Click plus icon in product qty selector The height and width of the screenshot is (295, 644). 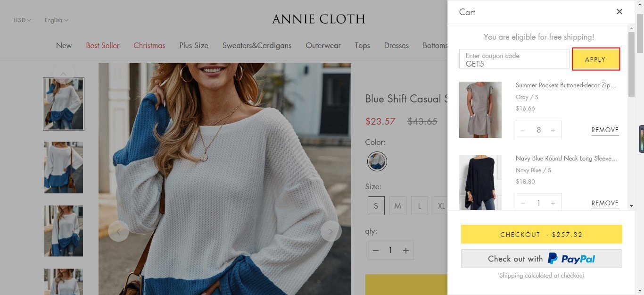405,251
